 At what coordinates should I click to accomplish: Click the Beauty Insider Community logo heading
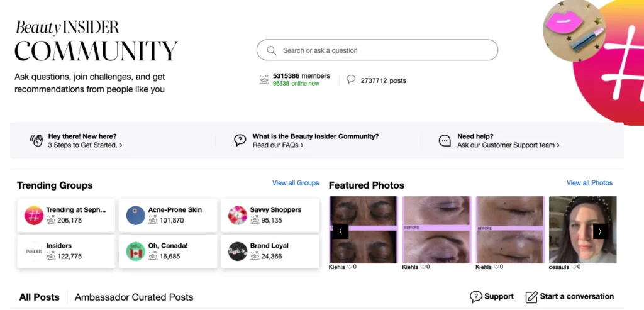(96, 42)
